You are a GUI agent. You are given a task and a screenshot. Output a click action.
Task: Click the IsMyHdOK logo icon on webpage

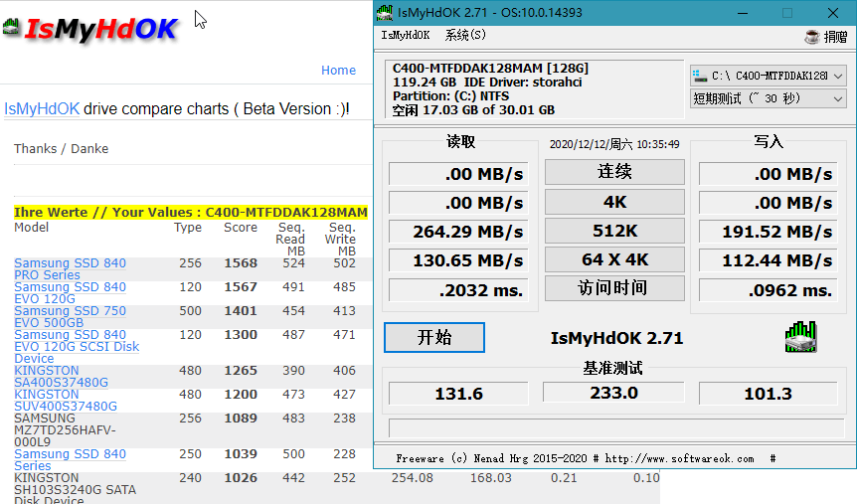(x=11, y=27)
